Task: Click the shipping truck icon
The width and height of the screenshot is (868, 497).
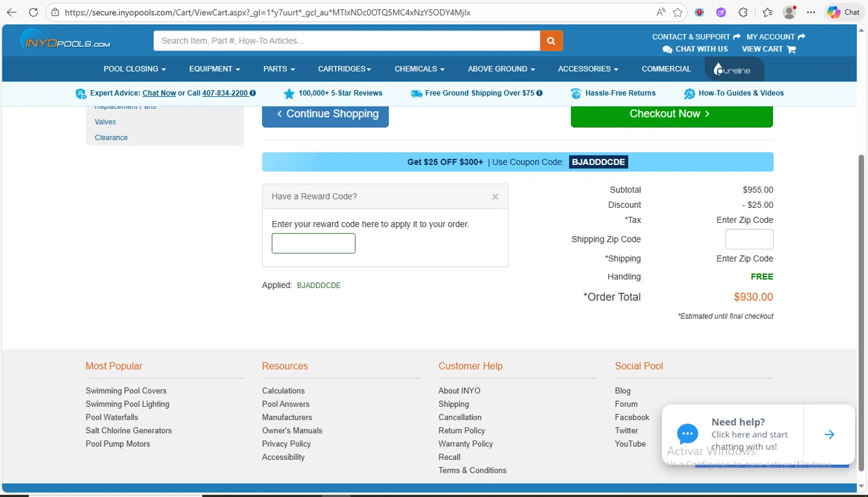Action: pyautogui.click(x=416, y=94)
